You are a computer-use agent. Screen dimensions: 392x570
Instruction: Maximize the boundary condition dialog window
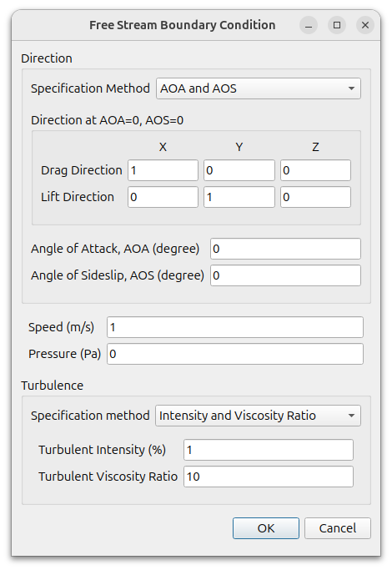point(337,25)
